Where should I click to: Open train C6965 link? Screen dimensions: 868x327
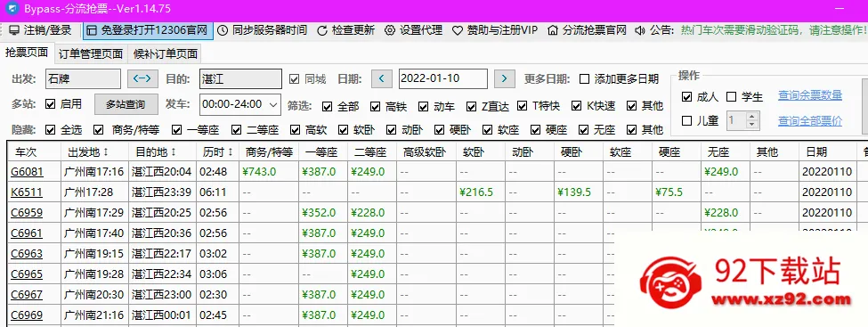pyautogui.click(x=27, y=274)
